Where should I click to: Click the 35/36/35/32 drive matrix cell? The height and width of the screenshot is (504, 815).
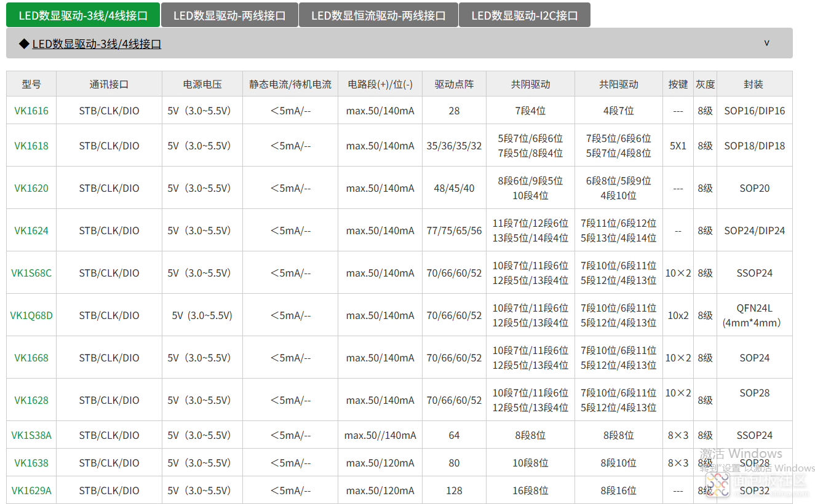455,146
